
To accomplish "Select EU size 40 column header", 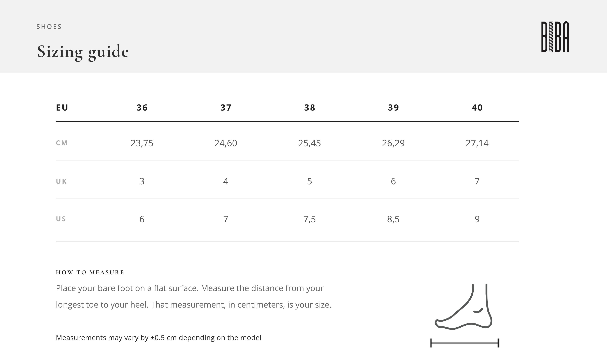I will (477, 108).
